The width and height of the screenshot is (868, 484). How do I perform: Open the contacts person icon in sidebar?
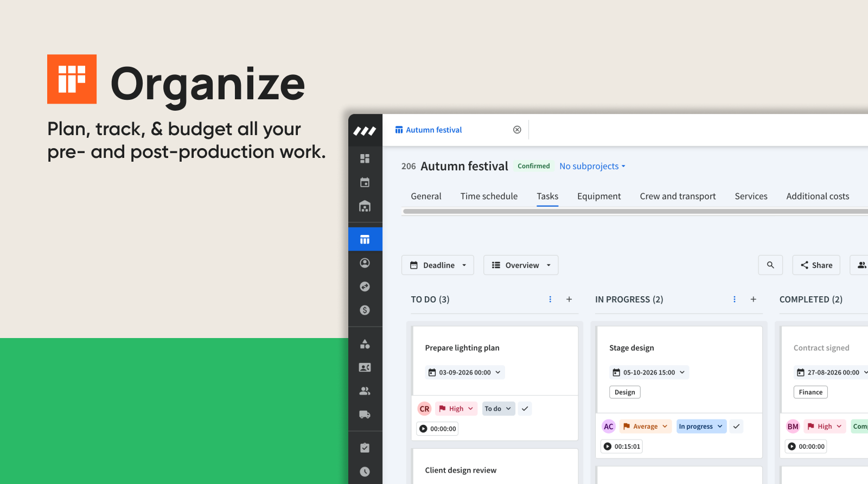click(x=365, y=263)
